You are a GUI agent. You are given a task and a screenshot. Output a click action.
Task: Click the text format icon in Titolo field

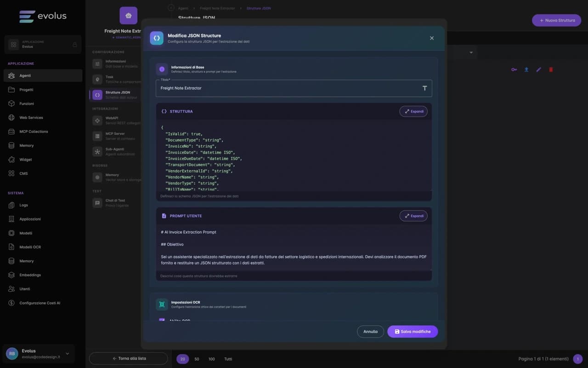point(424,88)
